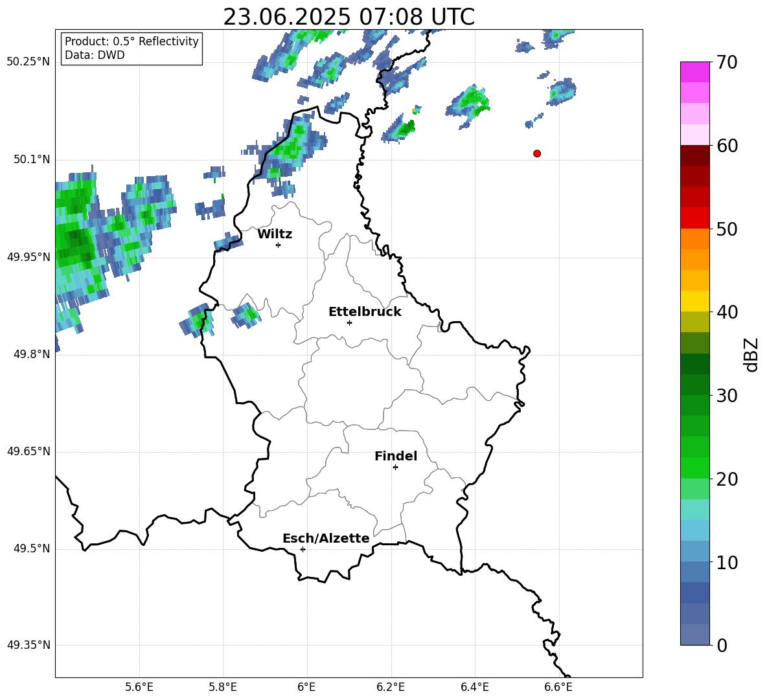
Task: Click the Product: 0.5° Reflectivity text
Action: [x=132, y=41]
